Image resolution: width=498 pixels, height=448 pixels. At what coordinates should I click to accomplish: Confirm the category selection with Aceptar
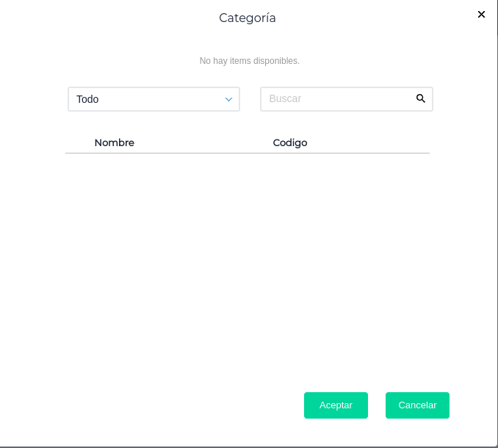click(336, 405)
